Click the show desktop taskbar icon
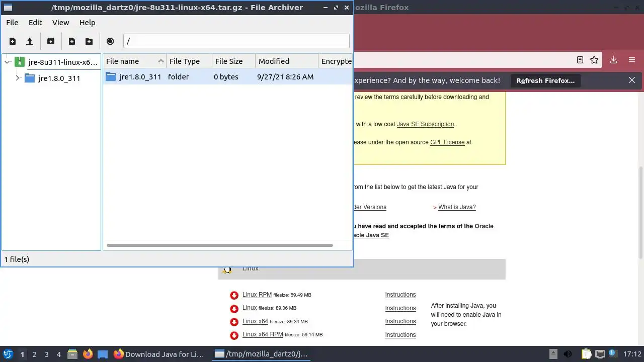644x362 pixels. point(103,354)
